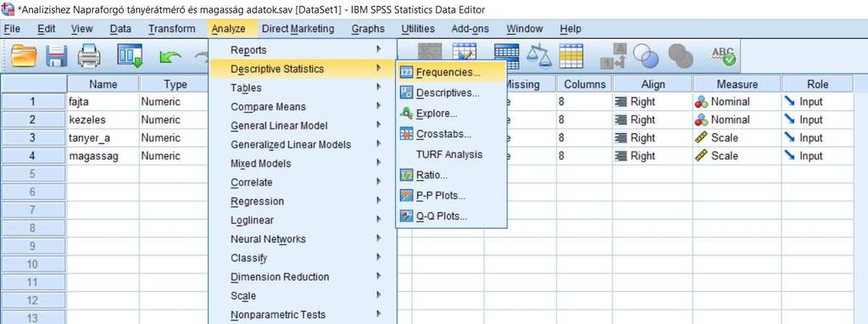Image resolution: width=868 pixels, height=324 pixels.
Task: Click the variable name cell 'magassag'
Action: [103, 156]
